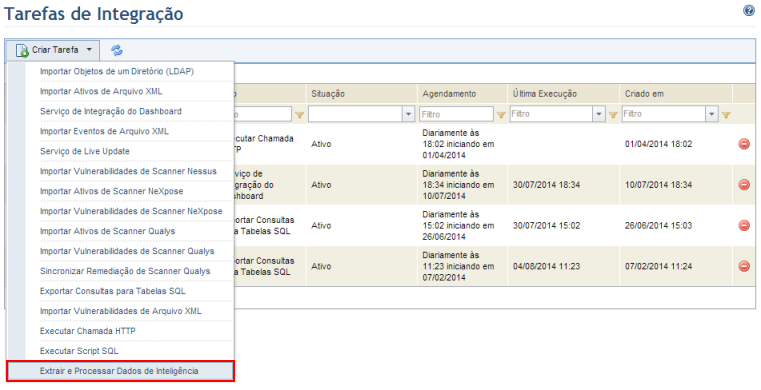The width and height of the screenshot is (761, 390).
Task: Delete the task created 26/06/2014 15:03
Action: tap(744, 225)
